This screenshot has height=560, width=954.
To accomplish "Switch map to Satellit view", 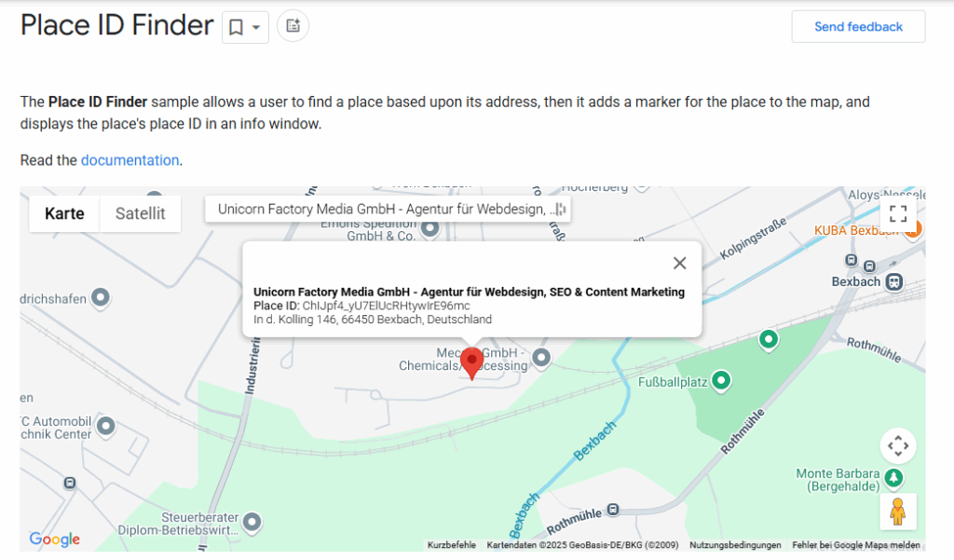I will (140, 213).
